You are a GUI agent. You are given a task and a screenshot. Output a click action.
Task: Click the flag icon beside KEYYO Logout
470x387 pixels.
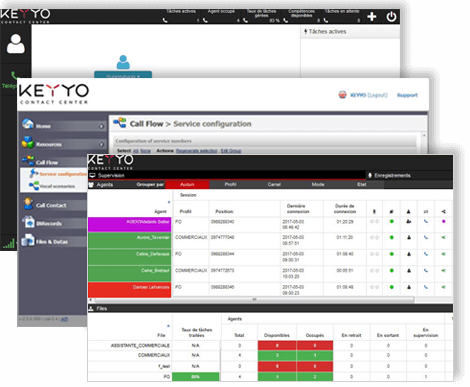(342, 95)
